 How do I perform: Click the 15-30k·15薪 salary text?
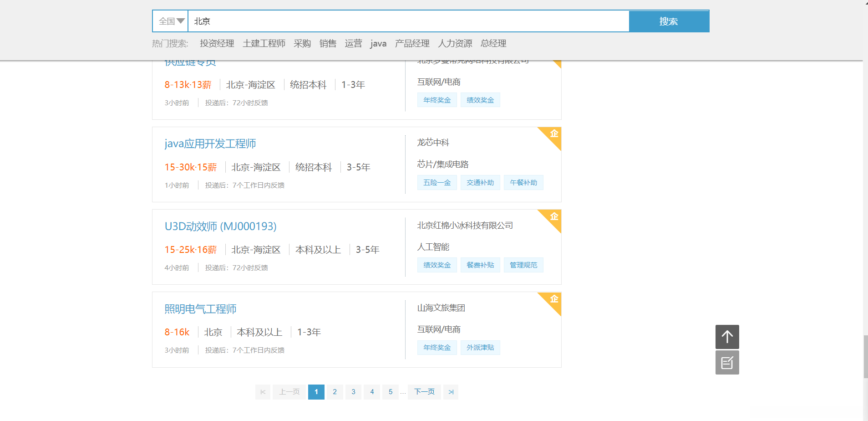pyautogui.click(x=191, y=167)
